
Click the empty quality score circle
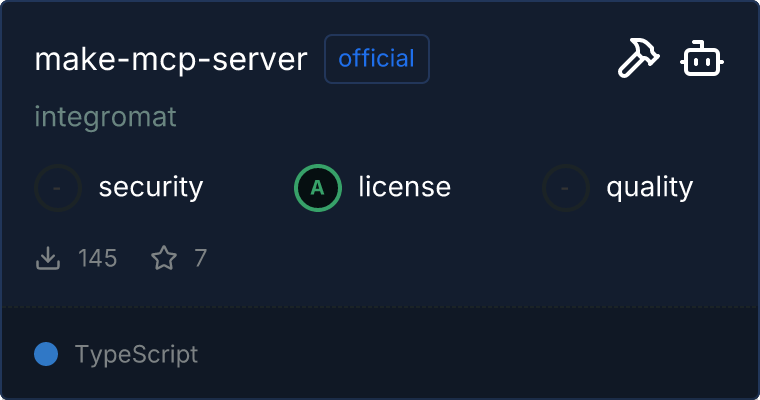coord(566,187)
